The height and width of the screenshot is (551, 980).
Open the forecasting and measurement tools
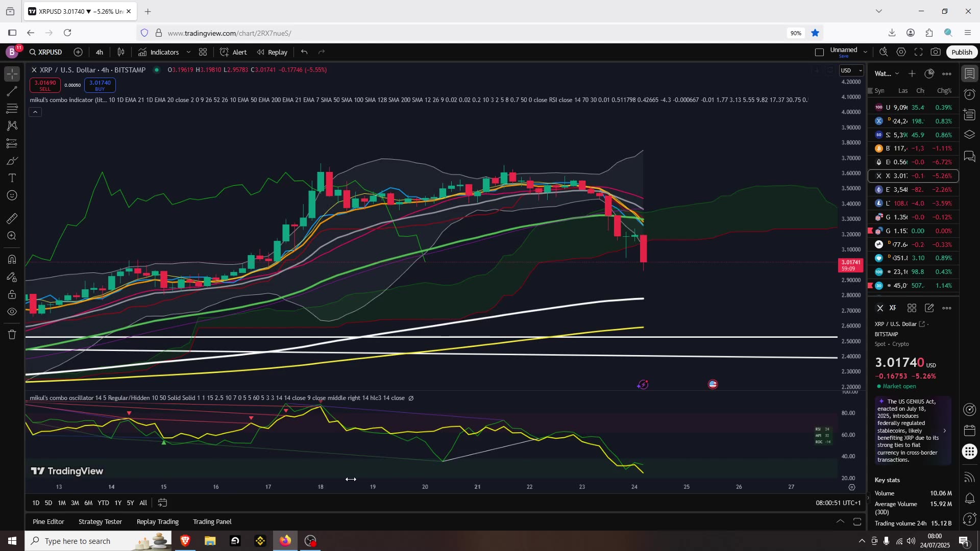pos(12,143)
